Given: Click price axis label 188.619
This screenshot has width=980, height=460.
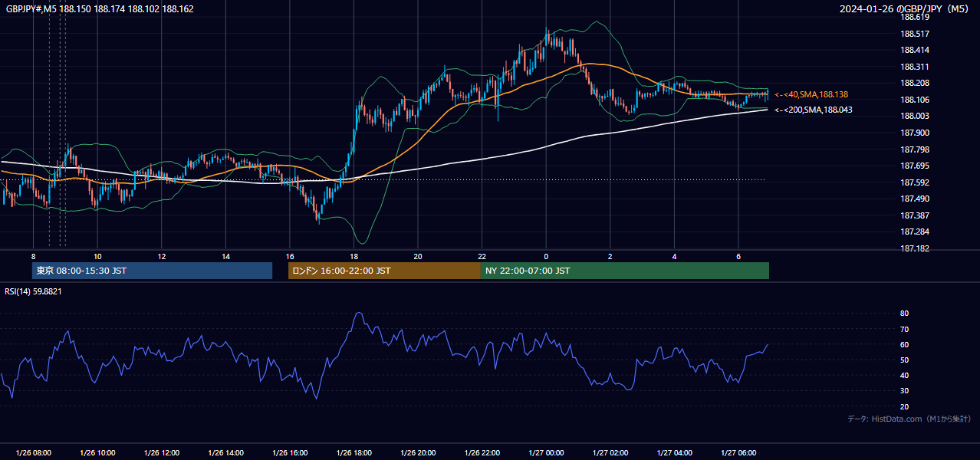Looking at the screenshot, I should tap(914, 17).
